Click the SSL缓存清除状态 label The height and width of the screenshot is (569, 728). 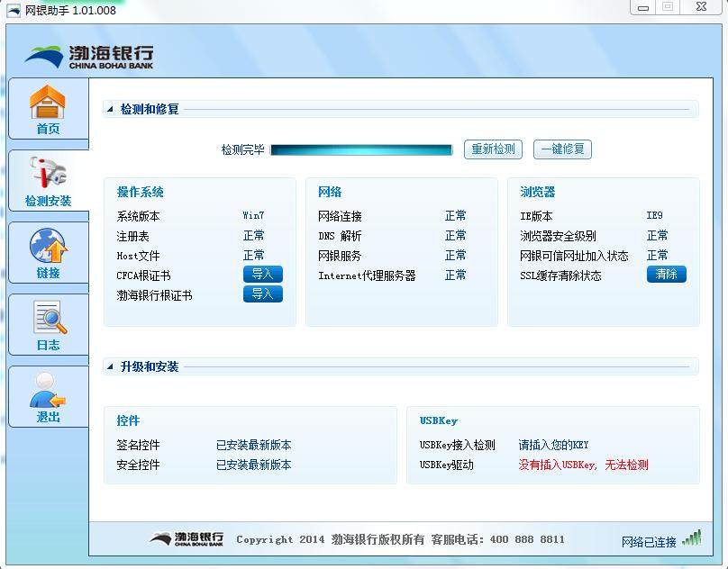[560, 275]
